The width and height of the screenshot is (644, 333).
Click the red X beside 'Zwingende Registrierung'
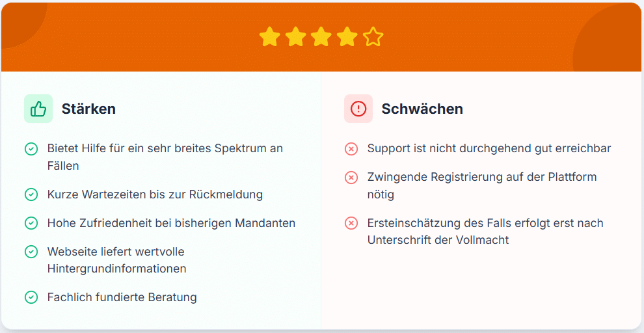(351, 177)
